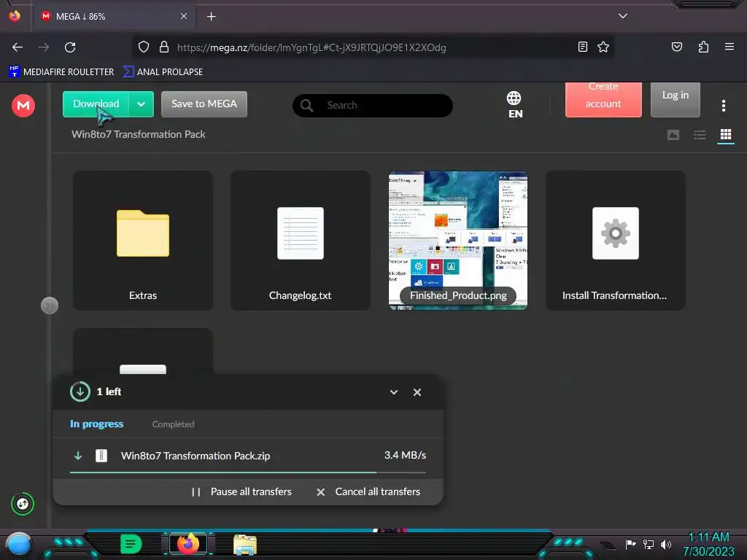This screenshot has height=560, width=747.
Task: Click the Action Center flag tray icon
Action: click(x=630, y=544)
